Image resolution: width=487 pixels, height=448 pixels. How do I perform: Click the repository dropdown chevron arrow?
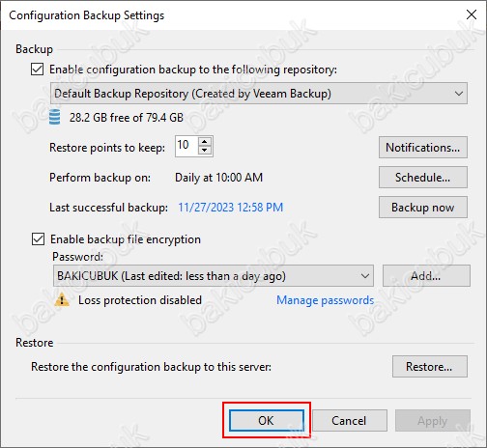coord(459,94)
